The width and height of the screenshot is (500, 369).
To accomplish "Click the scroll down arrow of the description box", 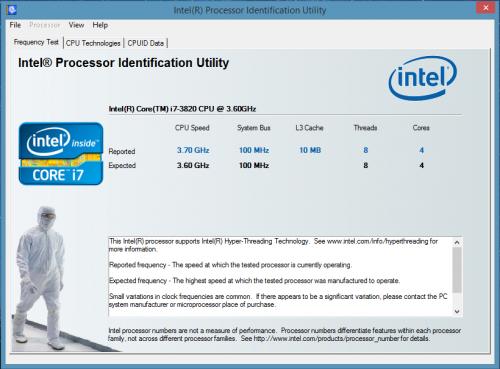I will point(457,311).
